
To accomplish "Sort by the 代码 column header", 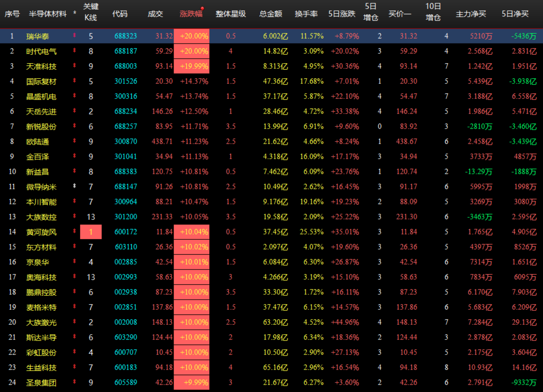I will click(120, 14).
